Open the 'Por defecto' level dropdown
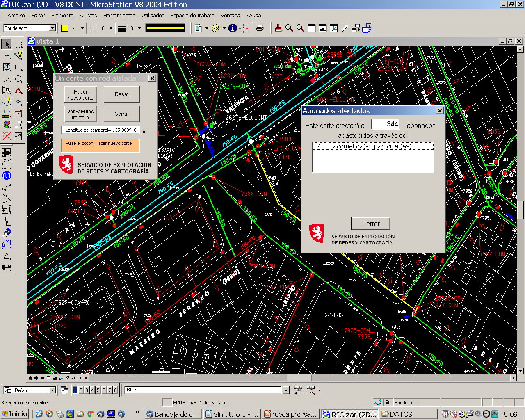525x420 pixels. [x=52, y=28]
